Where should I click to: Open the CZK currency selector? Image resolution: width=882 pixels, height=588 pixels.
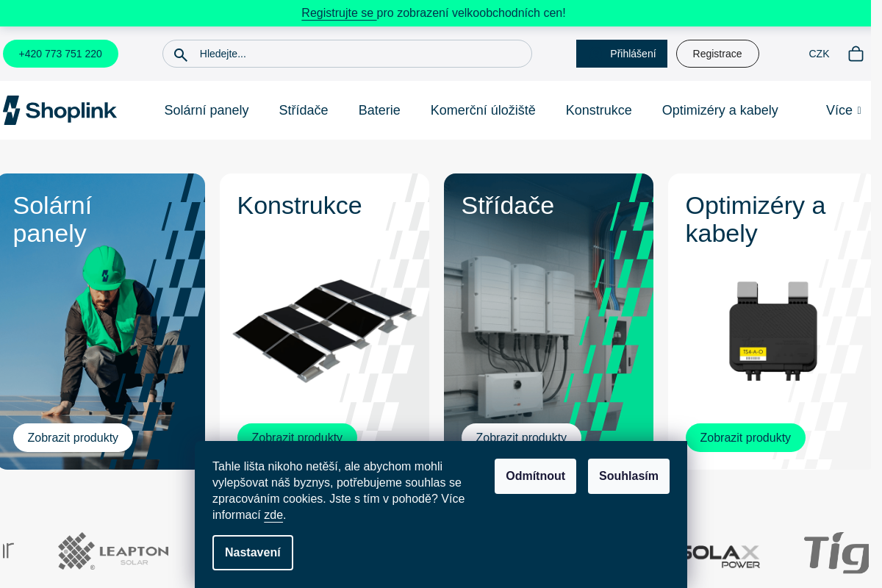tap(819, 53)
